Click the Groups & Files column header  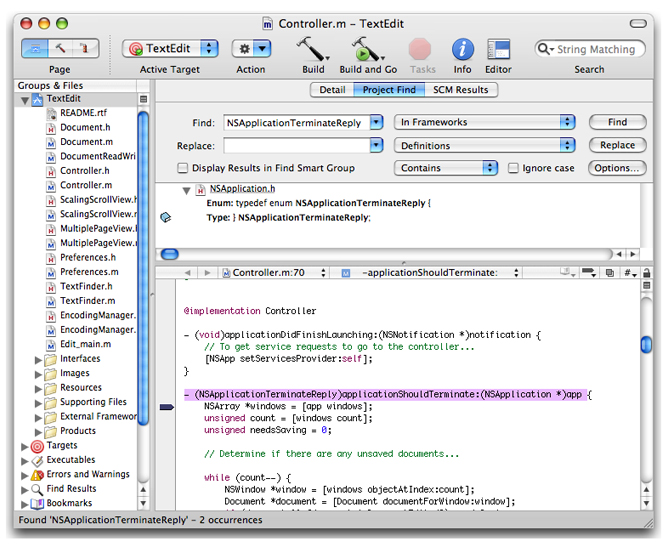(x=76, y=86)
